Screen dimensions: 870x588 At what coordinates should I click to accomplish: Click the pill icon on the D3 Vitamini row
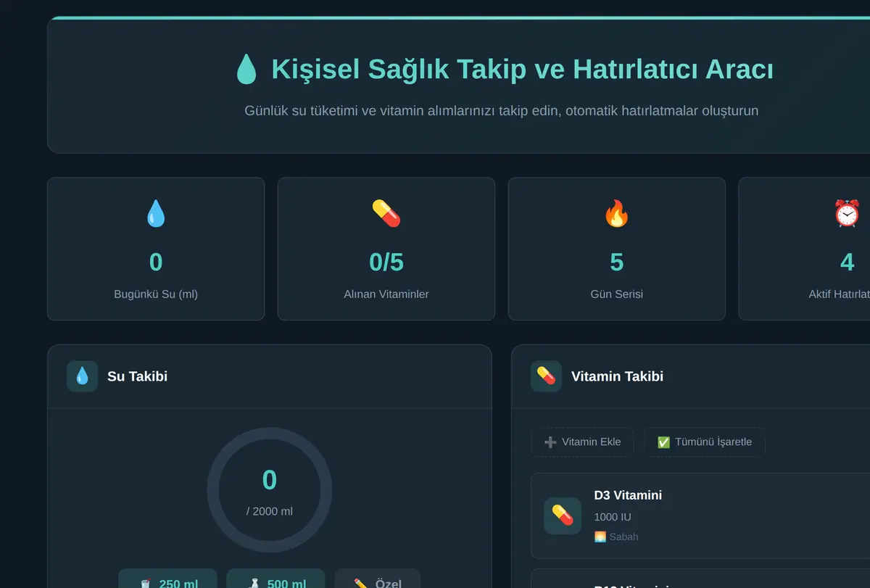pos(563,515)
